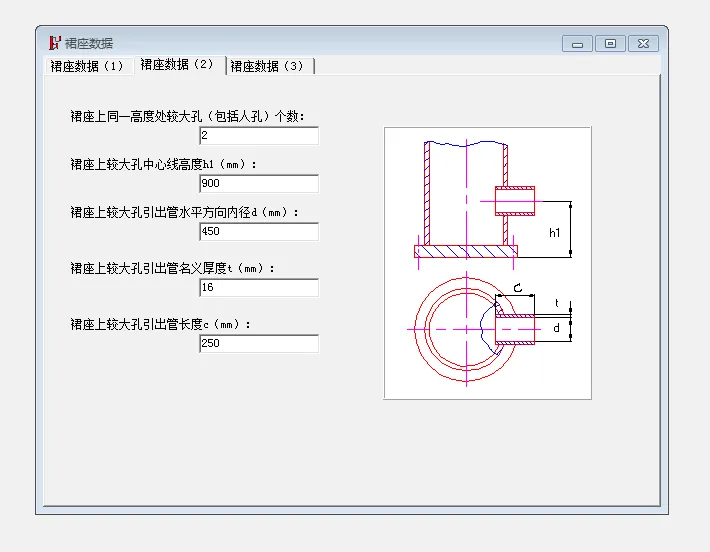Maximize the 裙座数据 window
The image size is (710, 552).
610,44
